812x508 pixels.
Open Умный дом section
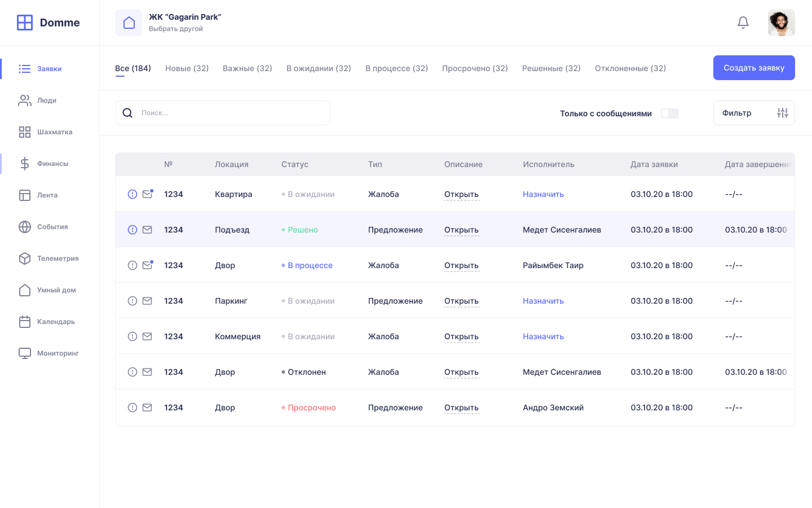coord(56,290)
